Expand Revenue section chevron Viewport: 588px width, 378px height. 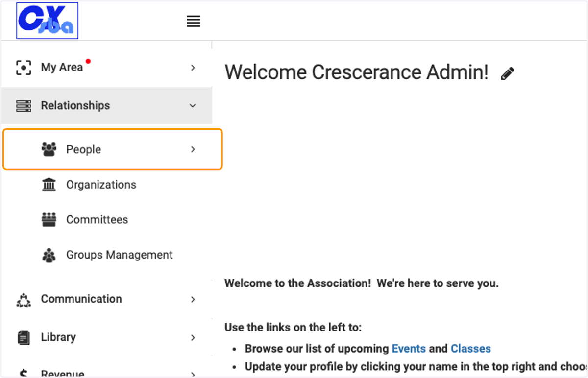click(x=193, y=374)
